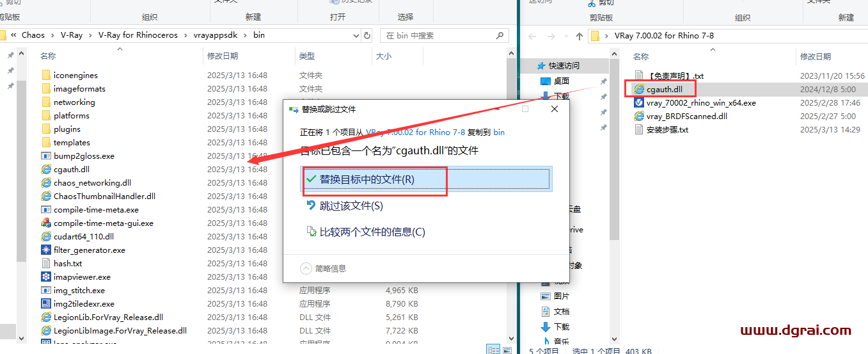Sort bin window by 类型 column
Screen dimensions: 868x354
point(307,56)
